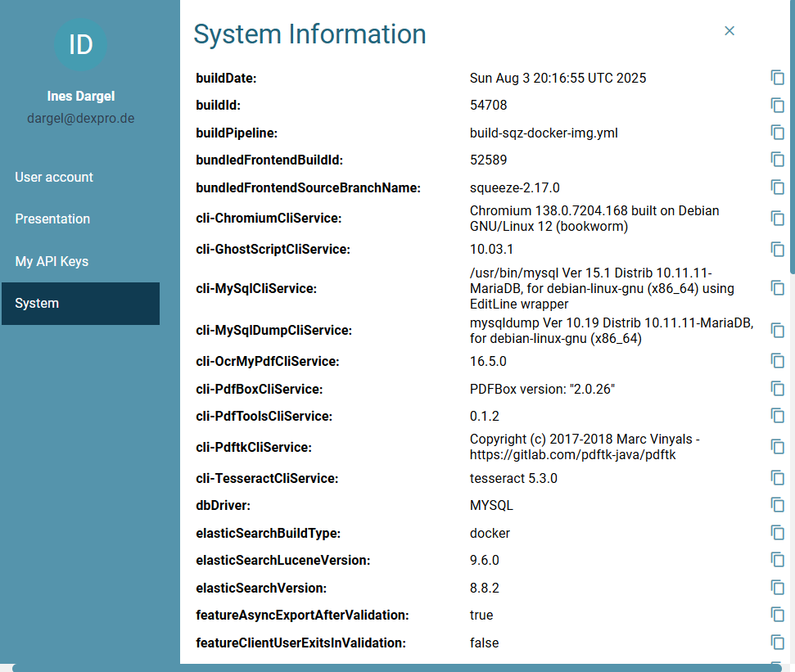This screenshot has width=795, height=672.
Task: Copy the cli-MySqlCliService value
Action: click(777, 288)
